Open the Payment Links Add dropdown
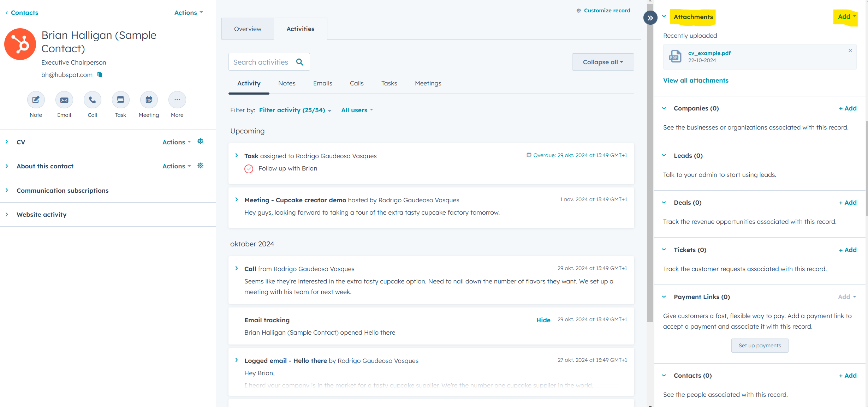Viewport: 868px width, 407px height. pyautogui.click(x=847, y=297)
